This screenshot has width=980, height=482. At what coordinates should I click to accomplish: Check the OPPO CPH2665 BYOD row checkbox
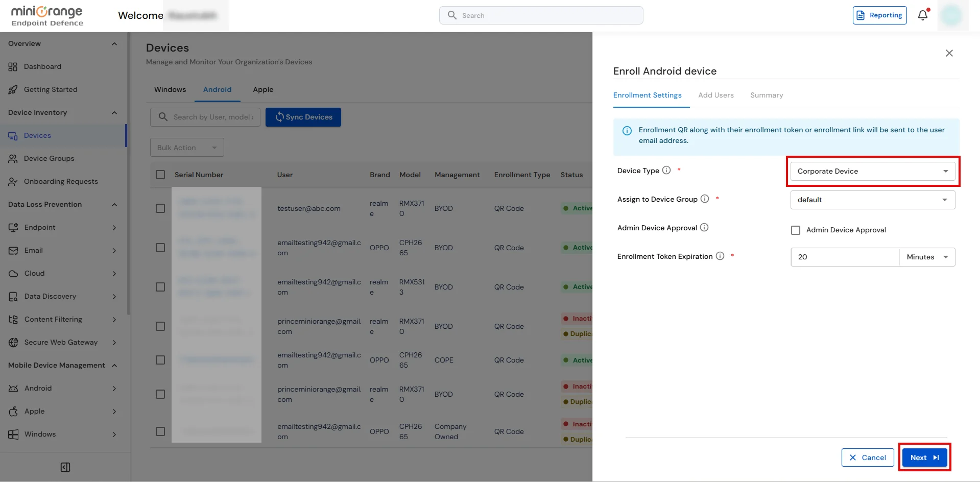click(x=160, y=248)
